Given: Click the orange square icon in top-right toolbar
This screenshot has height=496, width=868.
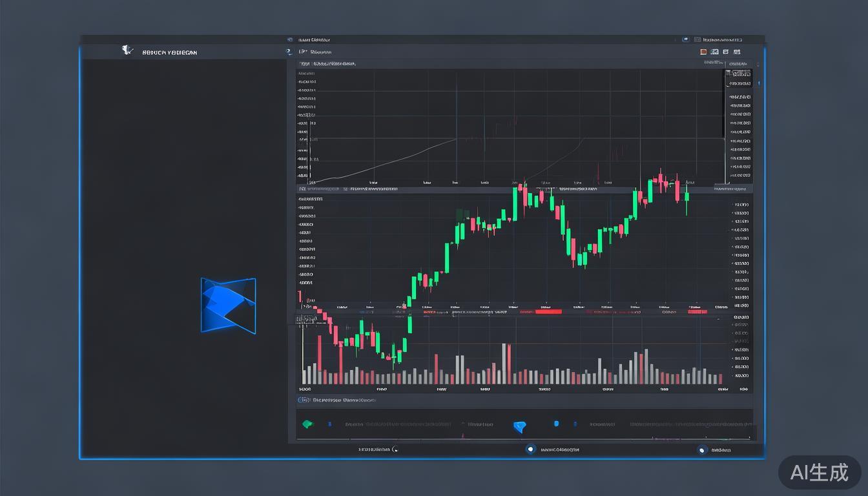Looking at the screenshot, I should 703,52.
